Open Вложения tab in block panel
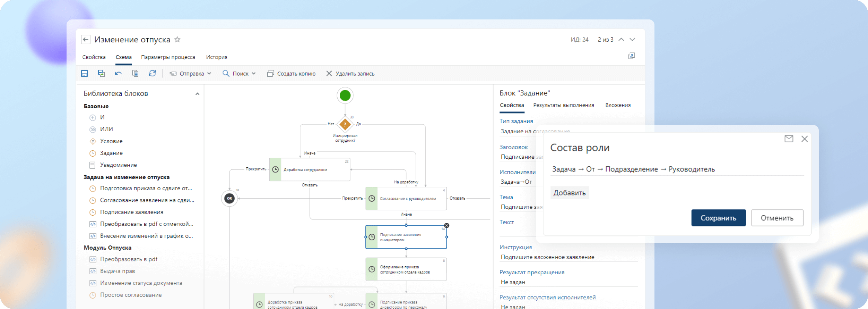This screenshot has height=309, width=868. pyautogui.click(x=618, y=105)
